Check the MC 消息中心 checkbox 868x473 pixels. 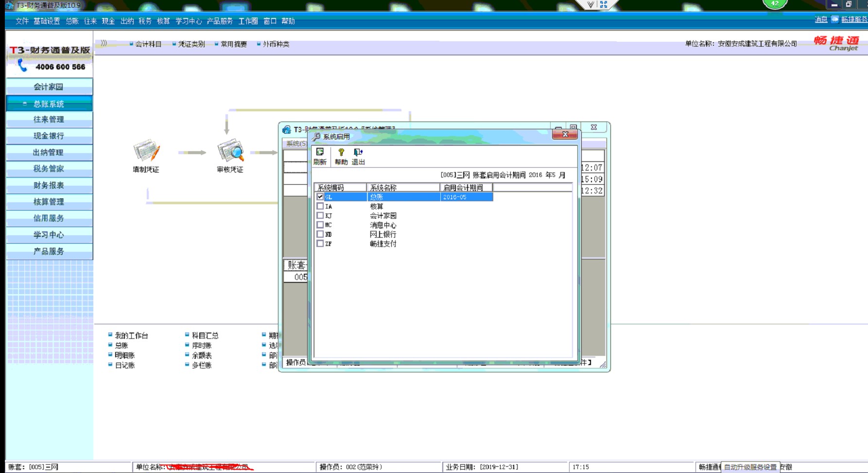(x=320, y=225)
